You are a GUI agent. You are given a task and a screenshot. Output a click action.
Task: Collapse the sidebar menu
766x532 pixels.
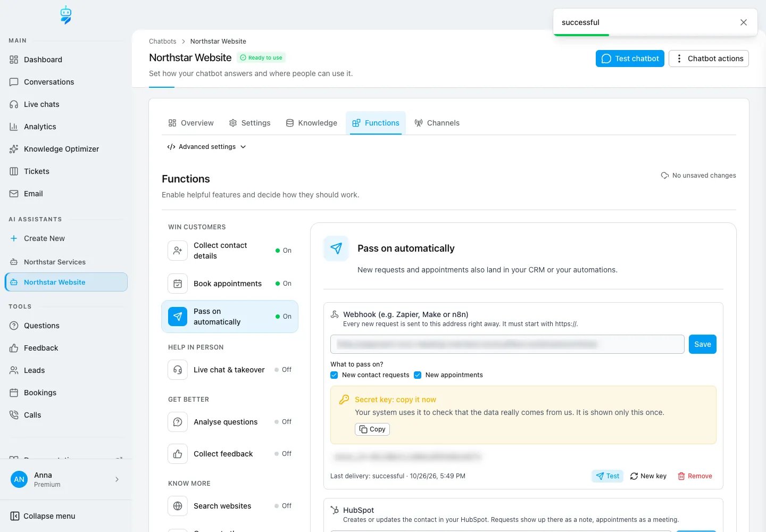pyautogui.click(x=43, y=516)
